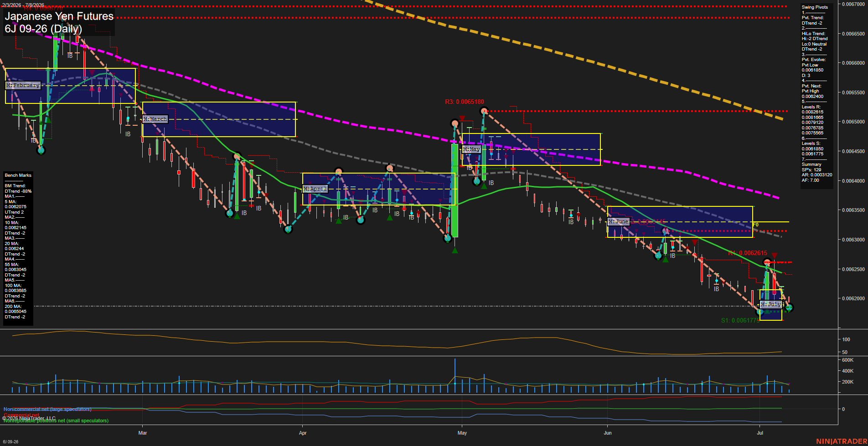The height and width of the screenshot is (446, 868).
Task: Click the Pvt High value 0.0062400
Action: tap(812, 97)
